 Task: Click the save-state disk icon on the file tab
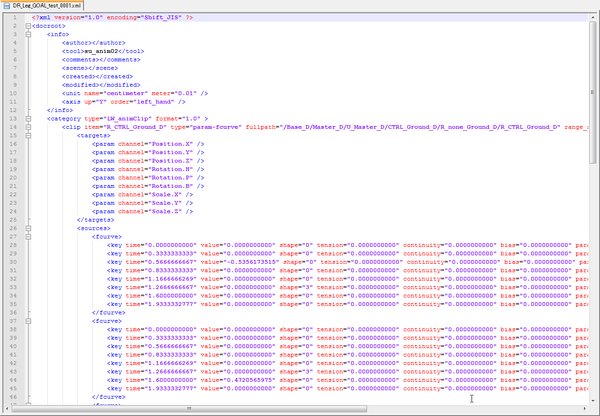click(7, 6)
